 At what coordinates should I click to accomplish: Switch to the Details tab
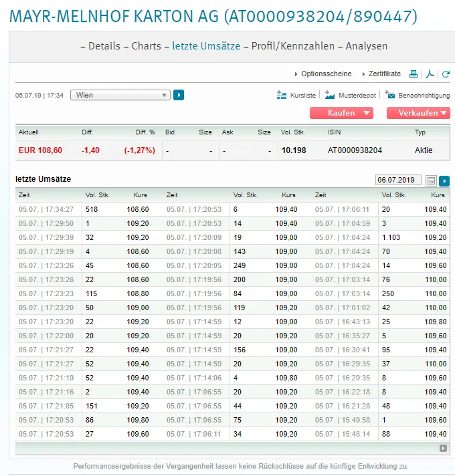104,46
